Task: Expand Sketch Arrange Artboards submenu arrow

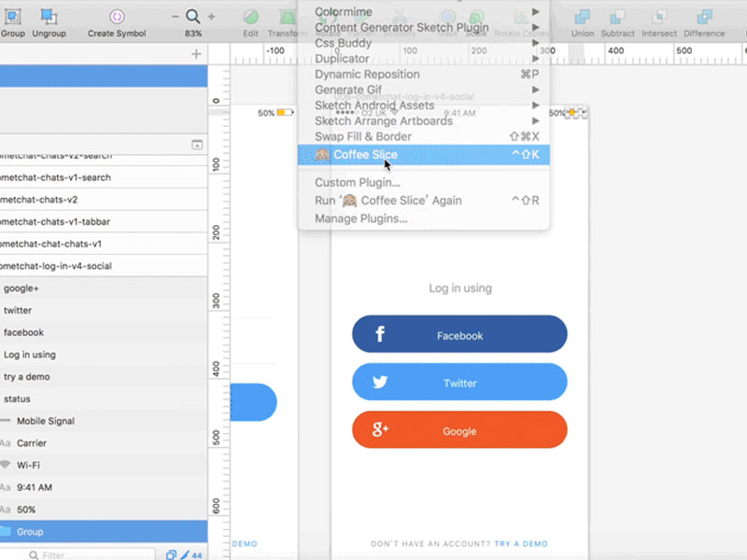Action: [535, 121]
